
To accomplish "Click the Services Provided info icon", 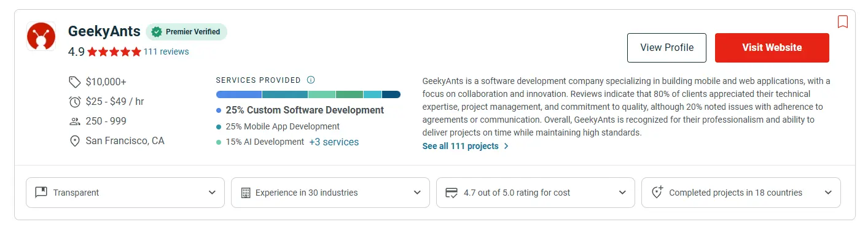I will [x=311, y=80].
